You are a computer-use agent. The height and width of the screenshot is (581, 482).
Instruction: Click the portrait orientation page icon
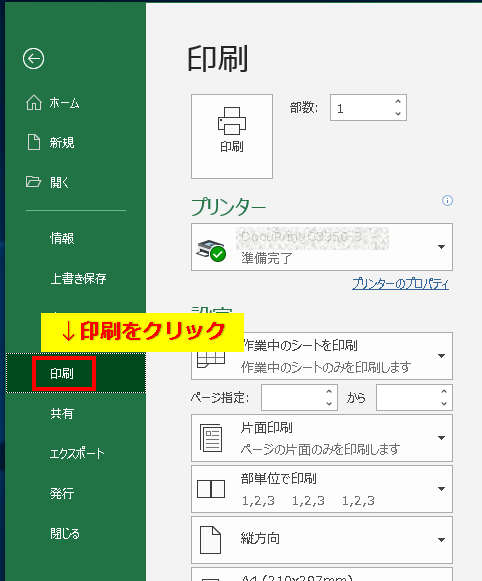pyautogui.click(x=210, y=540)
